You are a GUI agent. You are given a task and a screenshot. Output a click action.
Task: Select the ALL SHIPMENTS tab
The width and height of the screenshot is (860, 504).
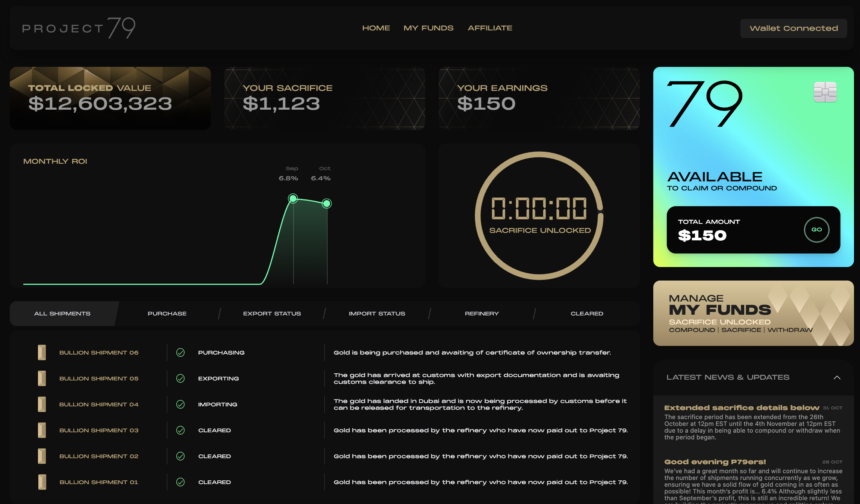(x=62, y=313)
